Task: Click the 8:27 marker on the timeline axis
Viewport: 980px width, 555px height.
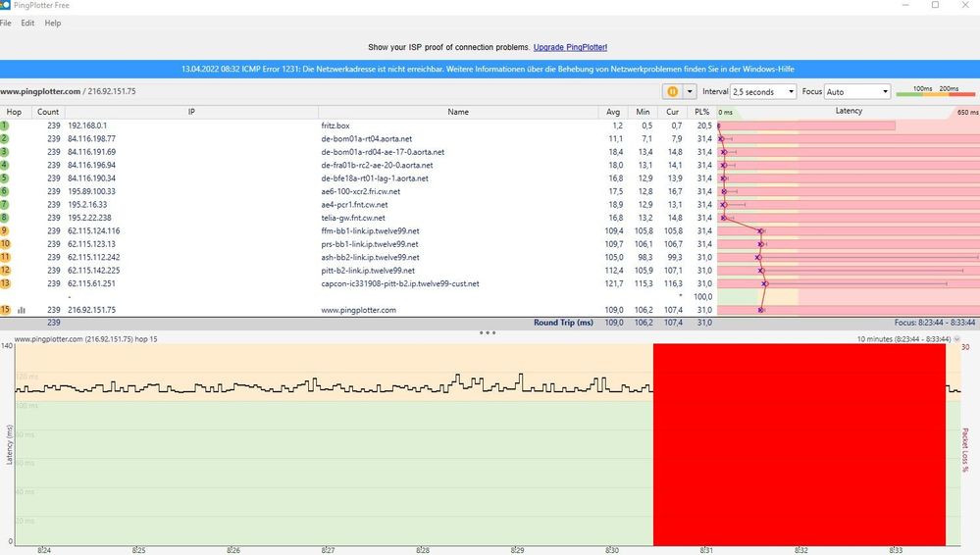Action: 328,550
